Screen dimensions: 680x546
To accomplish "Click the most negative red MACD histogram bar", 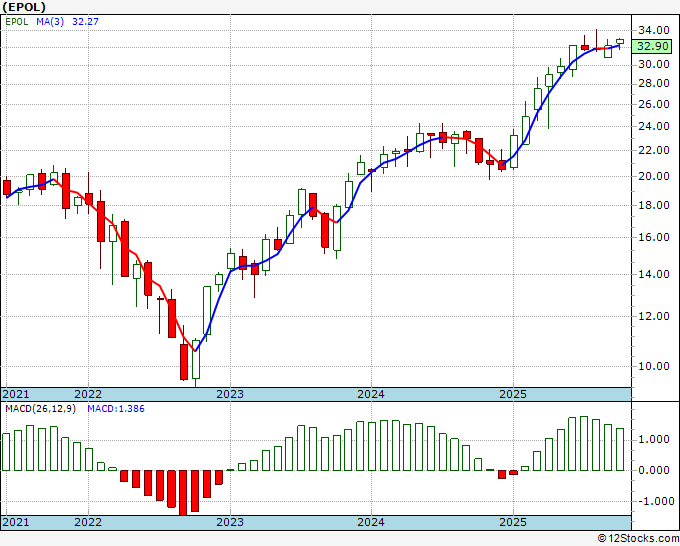I will point(183,493).
